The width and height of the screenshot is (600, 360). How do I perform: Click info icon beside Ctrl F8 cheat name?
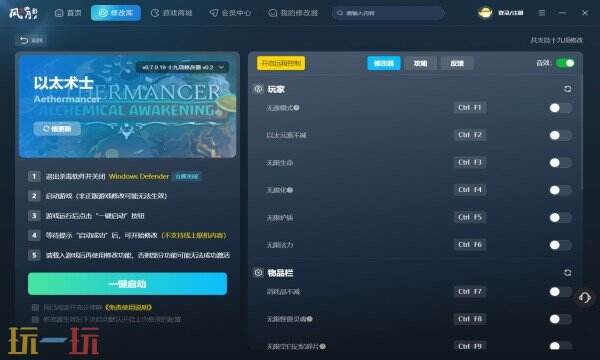point(310,319)
